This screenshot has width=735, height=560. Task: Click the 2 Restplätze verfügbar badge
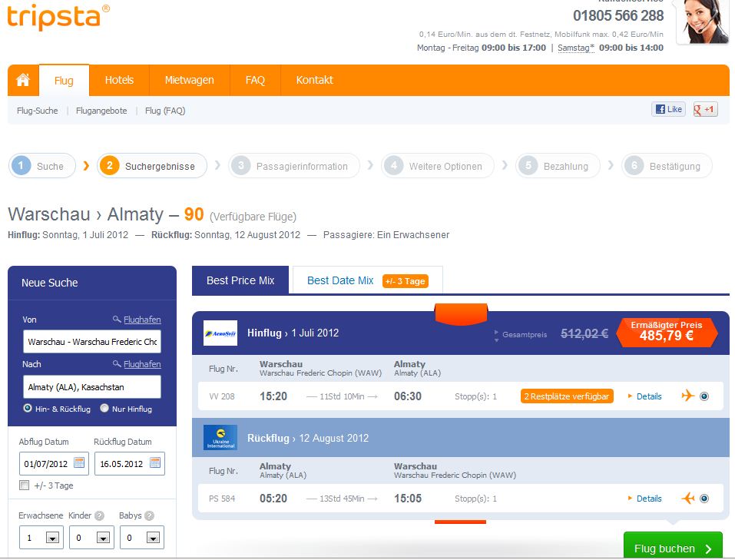coord(567,396)
